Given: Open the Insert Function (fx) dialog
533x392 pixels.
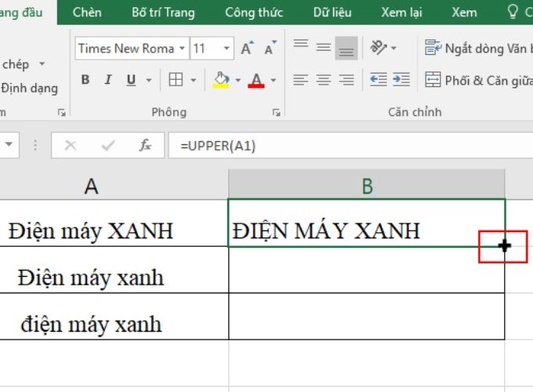Looking at the screenshot, I should [145, 145].
